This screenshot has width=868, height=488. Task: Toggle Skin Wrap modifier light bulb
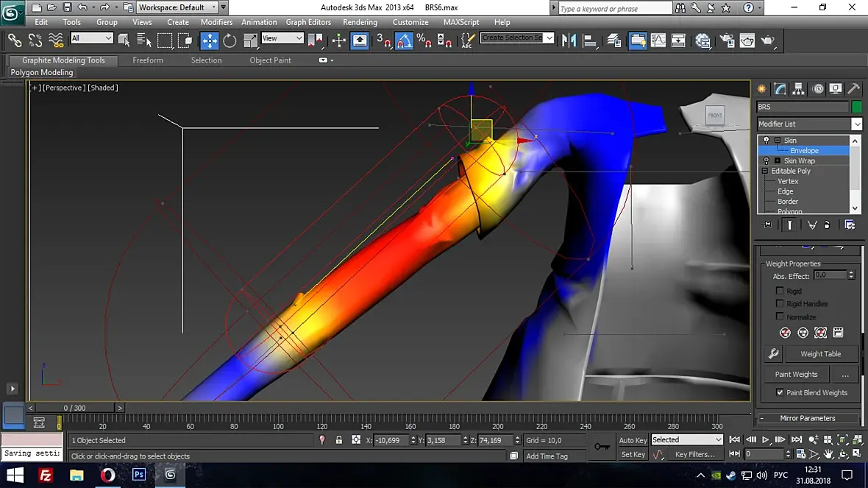pos(766,160)
